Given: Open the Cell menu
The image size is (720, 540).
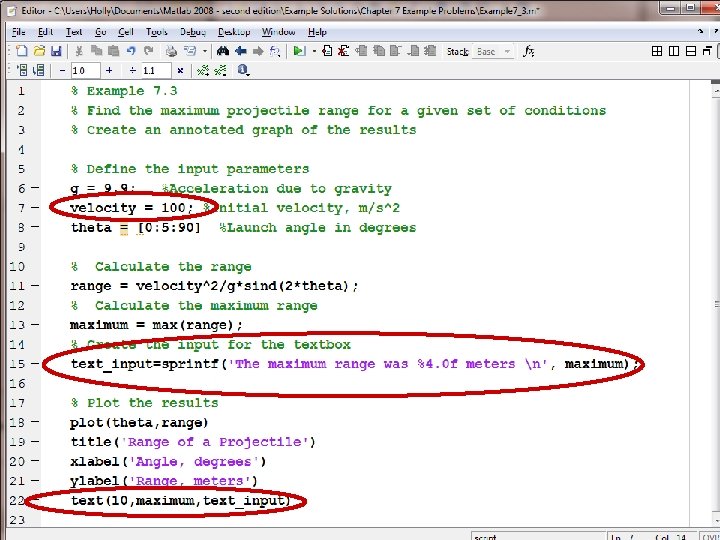Looking at the screenshot, I should (x=126, y=32).
